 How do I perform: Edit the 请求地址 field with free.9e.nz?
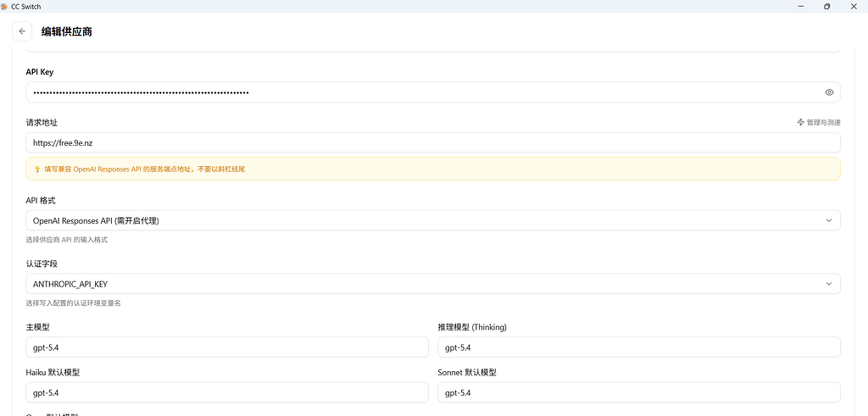(x=433, y=142)
